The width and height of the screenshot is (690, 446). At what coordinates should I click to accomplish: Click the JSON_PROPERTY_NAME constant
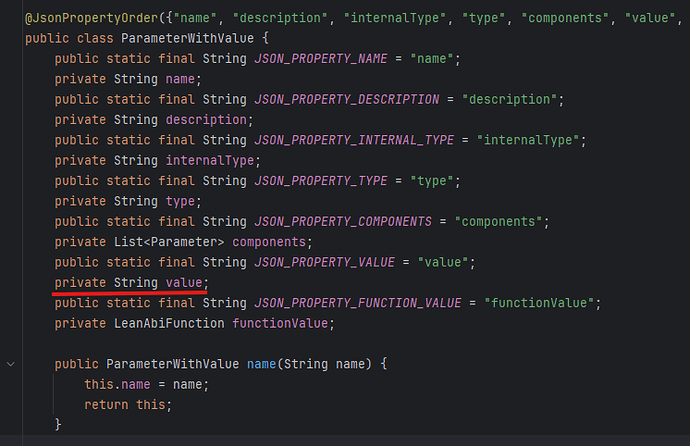[321, 58]
